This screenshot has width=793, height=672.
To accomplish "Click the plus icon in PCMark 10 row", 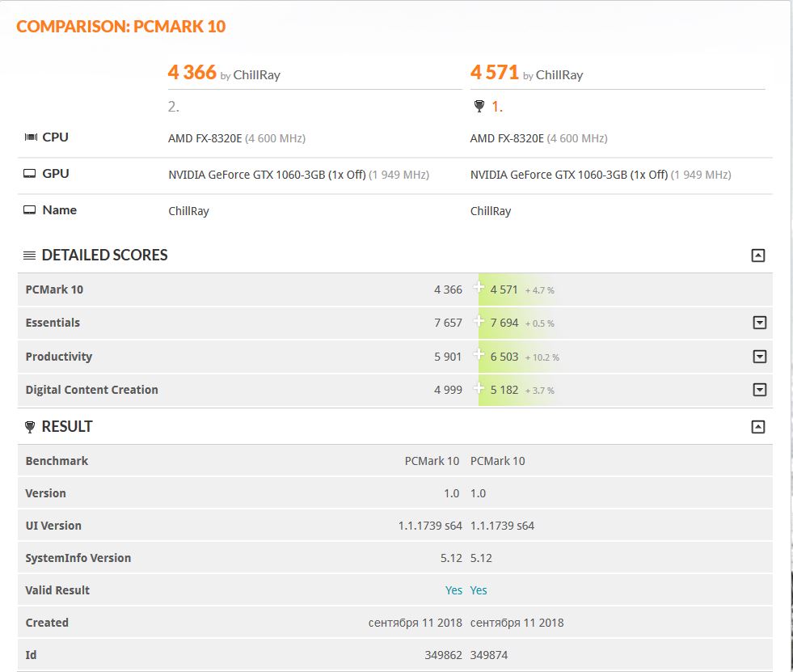I will pos(479,287).
